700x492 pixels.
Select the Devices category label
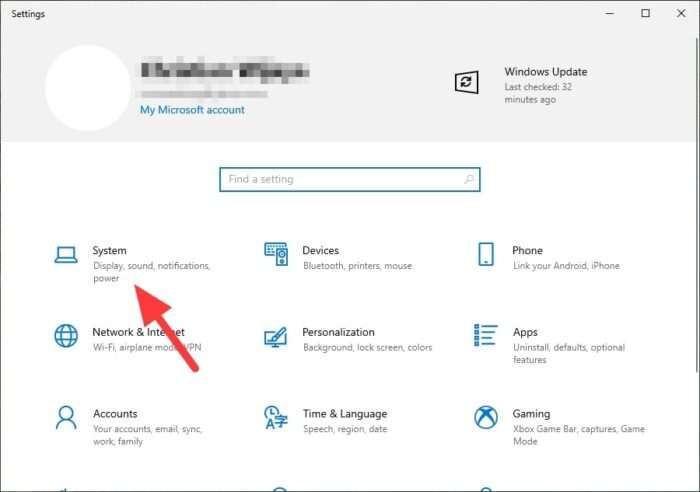(321, 250)
